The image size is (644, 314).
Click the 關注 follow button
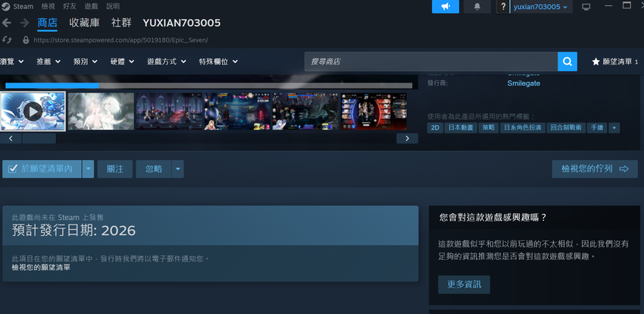[115, 169]
